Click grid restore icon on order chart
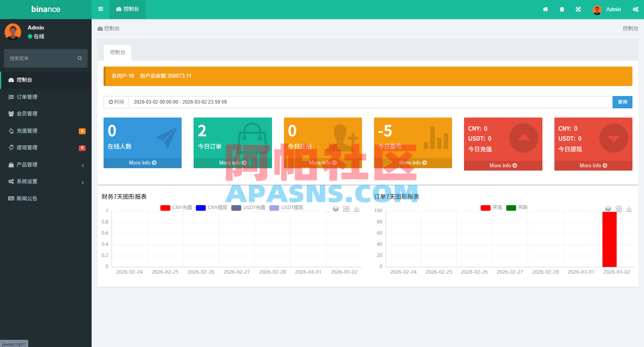Image resolution: width=644 pixels, height=347 pixels. click(x=619, y=209)
